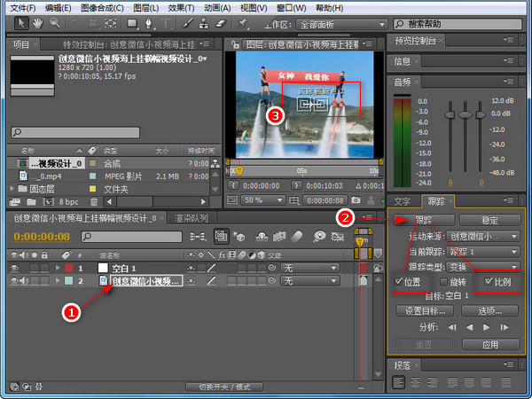Image resolution: width=532 pixels, height=399 pixels.
Task: Mute audio of layer 2
Action: click(x=24, y=281)
